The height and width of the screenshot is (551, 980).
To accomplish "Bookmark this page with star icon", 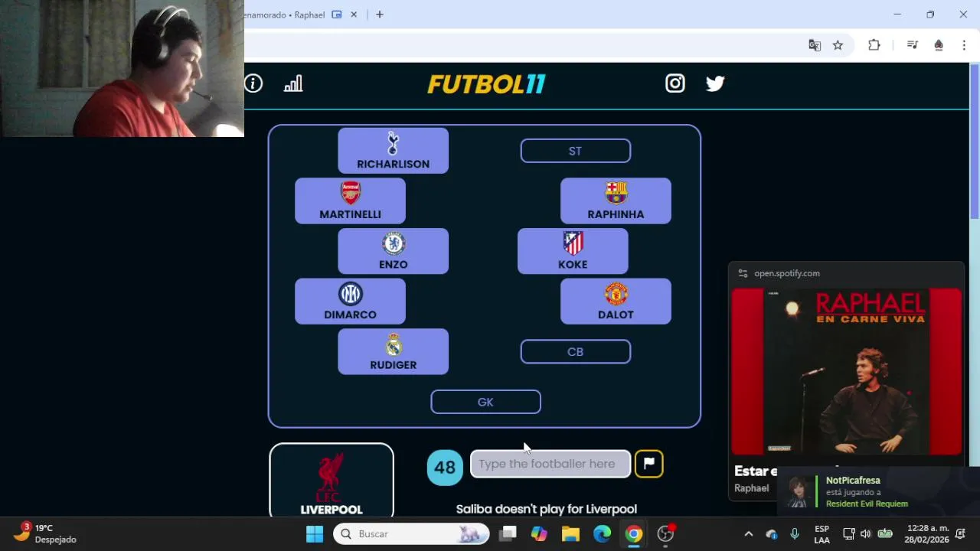I will [838, 45].
